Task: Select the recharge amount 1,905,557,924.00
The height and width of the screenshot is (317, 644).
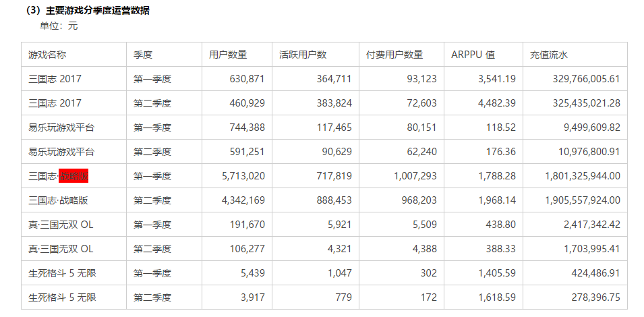Action: coord(583,200)
